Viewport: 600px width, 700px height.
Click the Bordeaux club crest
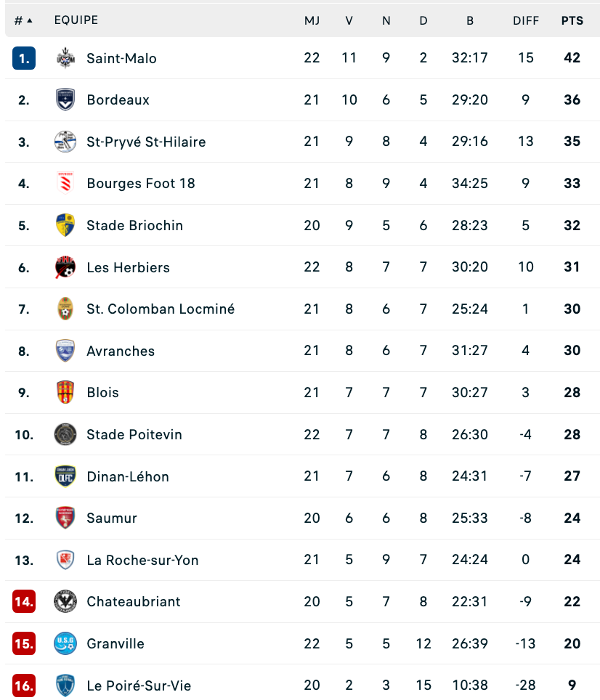[65, 99]
